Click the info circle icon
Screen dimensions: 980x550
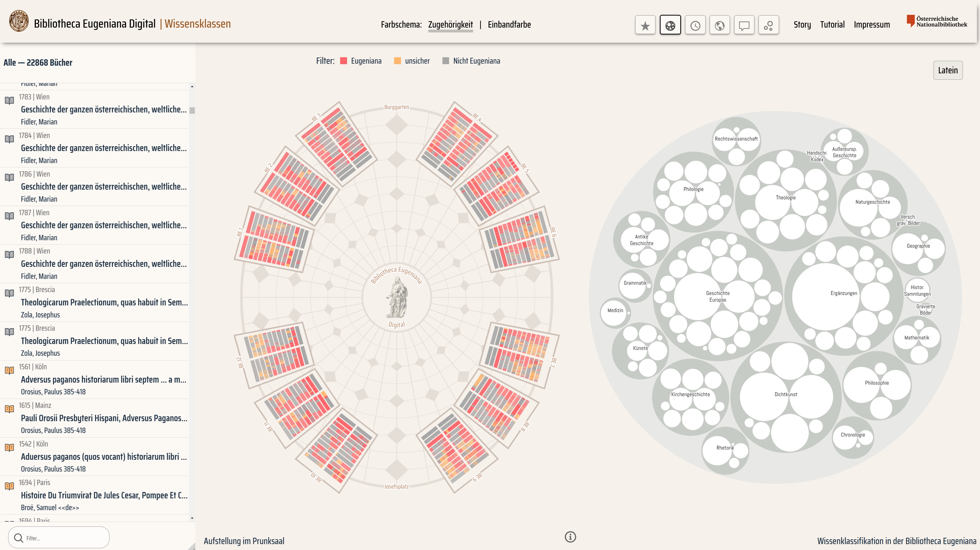[570, 537]
